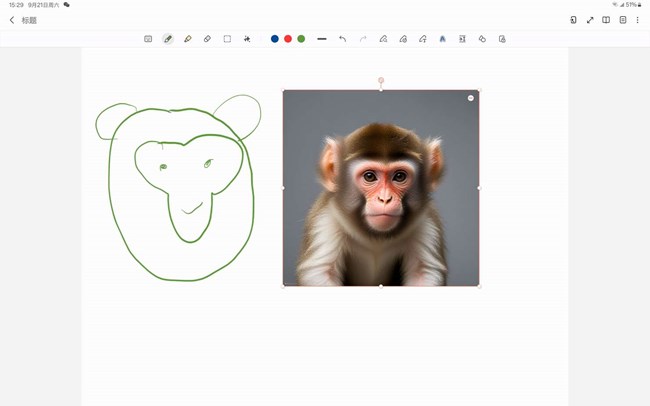Viewport: 650px width, 406px height.
Task: Choose the eraser tool
Action: [207, 39]
